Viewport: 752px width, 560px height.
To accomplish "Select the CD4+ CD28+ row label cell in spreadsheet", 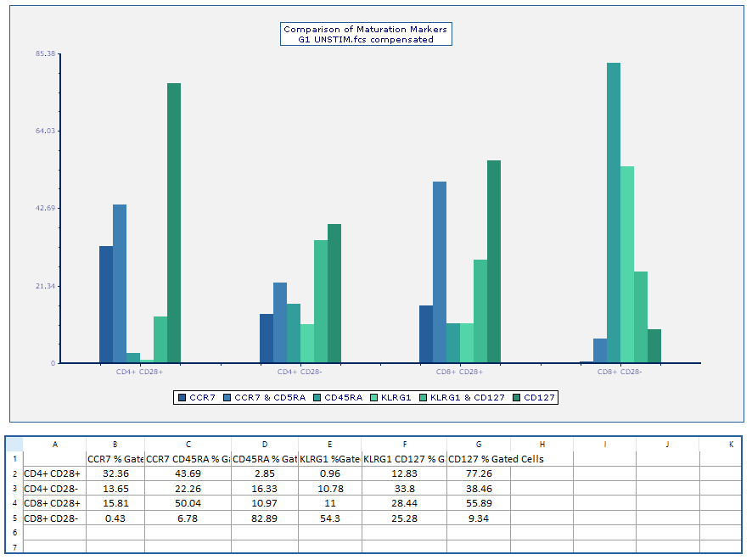I will tap(53, 473).
